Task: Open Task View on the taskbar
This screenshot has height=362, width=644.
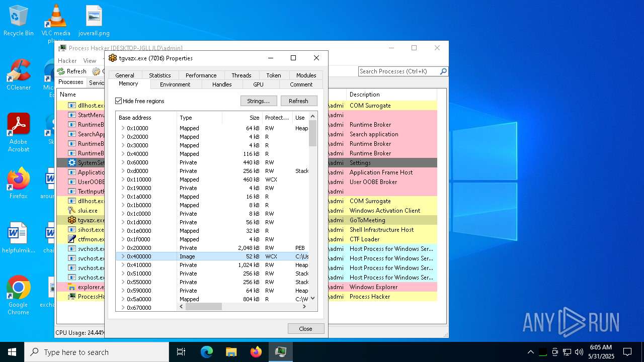Action: [x=181, y=352]
